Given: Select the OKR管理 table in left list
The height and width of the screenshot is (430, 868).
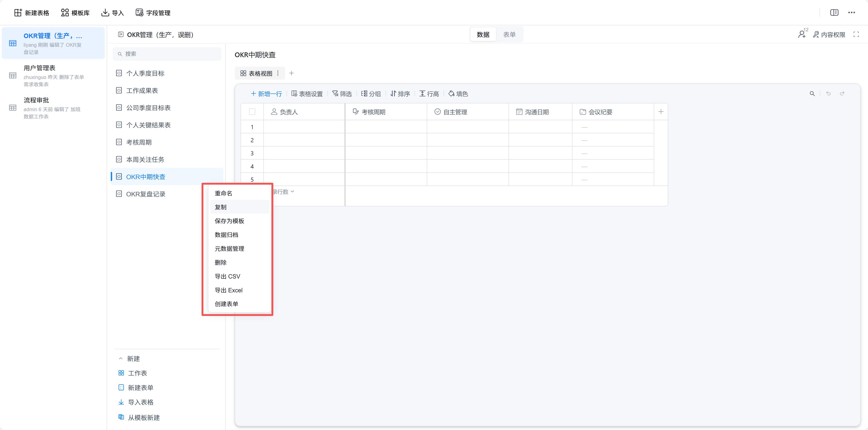Looking at the screenshot, I should click(x=53, y=43).
